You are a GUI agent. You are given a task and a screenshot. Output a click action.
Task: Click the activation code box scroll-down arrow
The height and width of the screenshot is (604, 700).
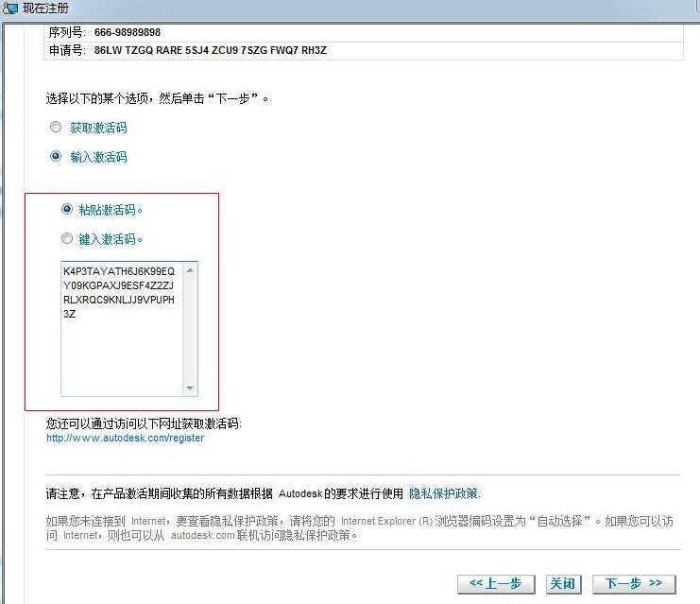tap(191, 388)
